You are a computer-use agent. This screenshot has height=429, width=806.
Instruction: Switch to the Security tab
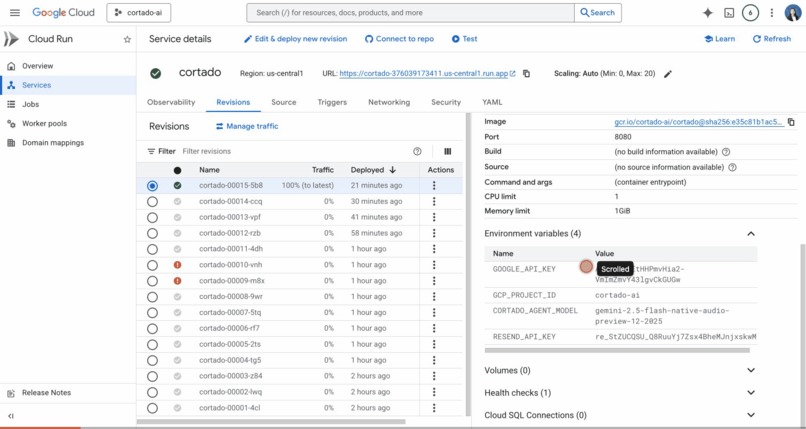pyautogui.click(x=446, y=102)
